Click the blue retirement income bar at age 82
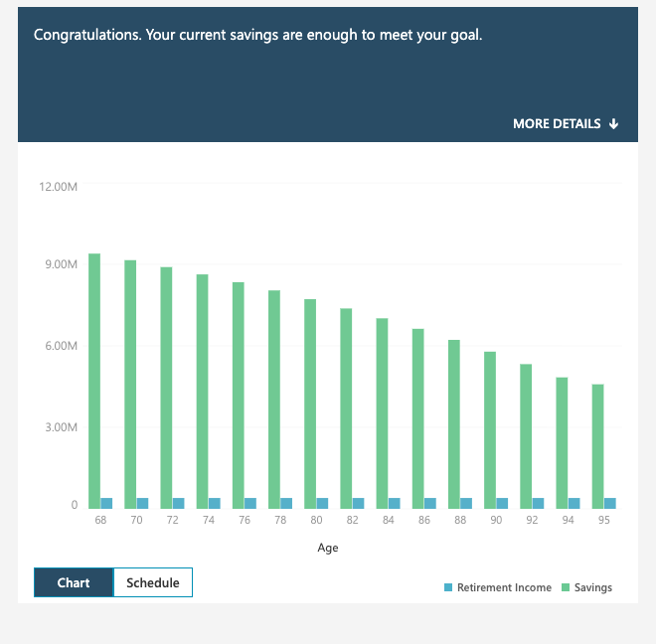 (358, 503)
